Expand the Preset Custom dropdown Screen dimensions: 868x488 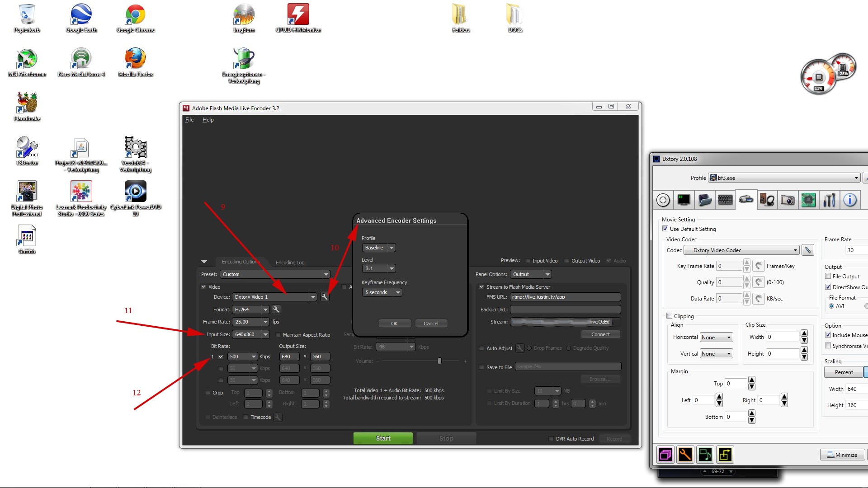pyautogui.click(x=326, y=274)
